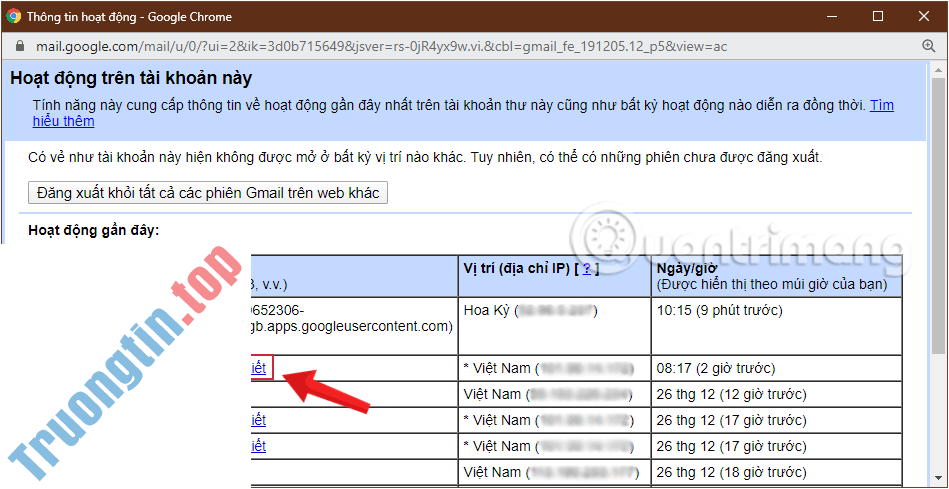
Task: Select the "10:15 (9 phút trước)" cell
Action: [x=777, y=326]
